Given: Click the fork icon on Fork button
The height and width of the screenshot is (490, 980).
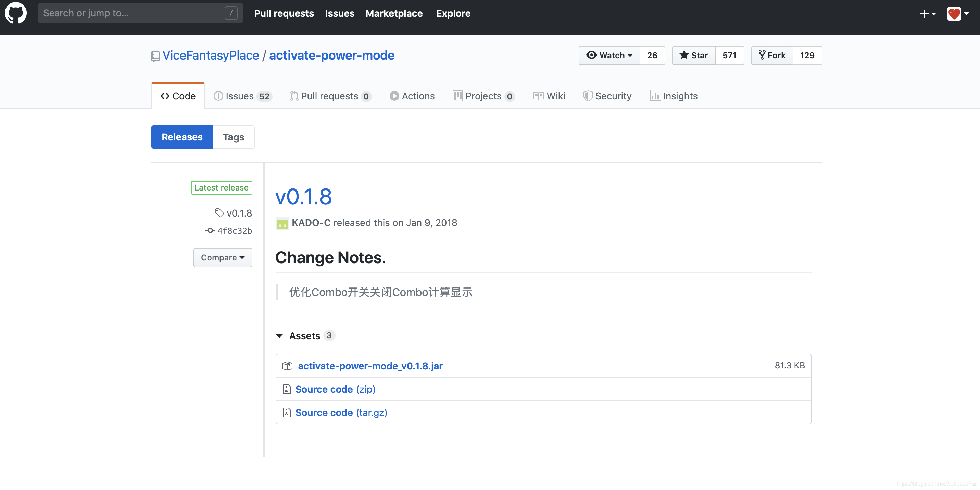Looking at the screenshot, I should point(762,55).
